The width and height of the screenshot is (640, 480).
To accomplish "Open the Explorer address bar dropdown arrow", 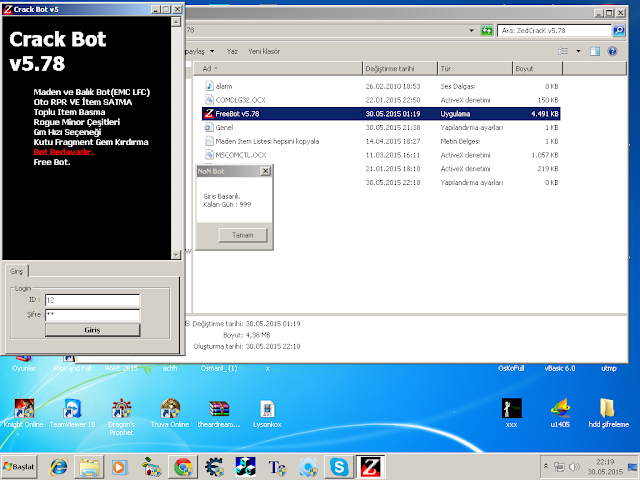I will (x=471, y=30).
